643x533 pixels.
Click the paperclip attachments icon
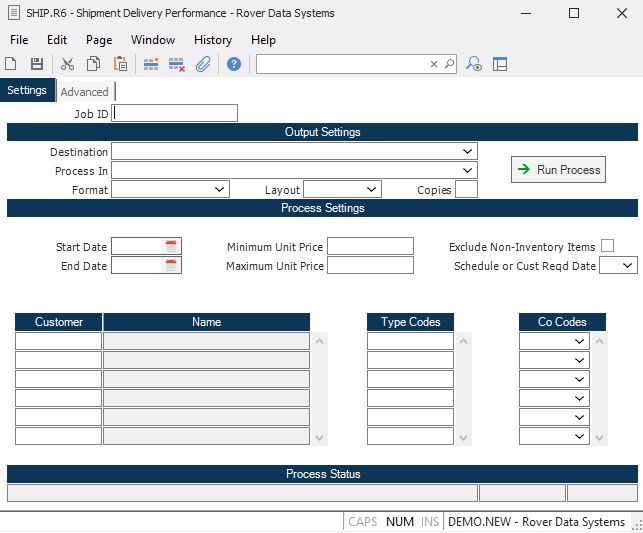tap(203, 64)
